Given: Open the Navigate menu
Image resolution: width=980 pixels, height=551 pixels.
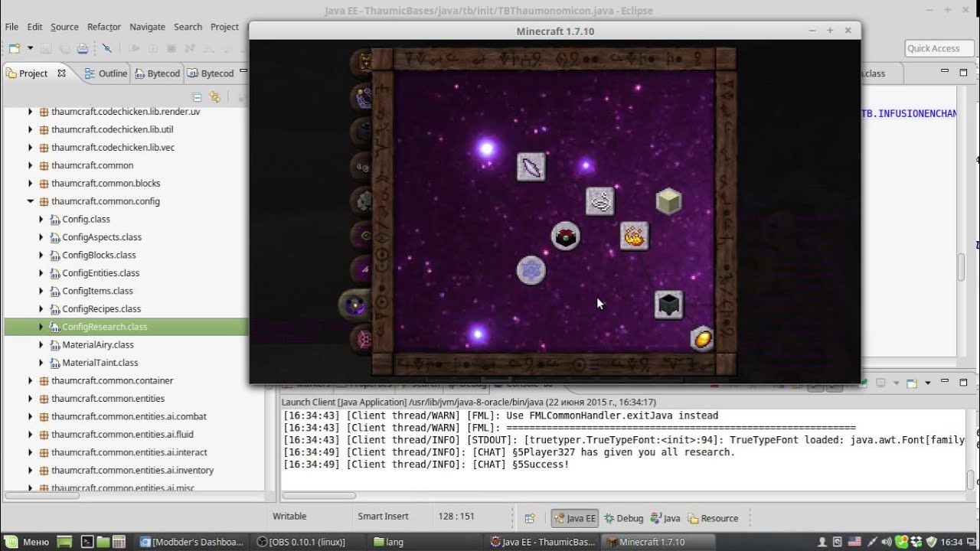Looking at the screenshot, I should 147,27.
